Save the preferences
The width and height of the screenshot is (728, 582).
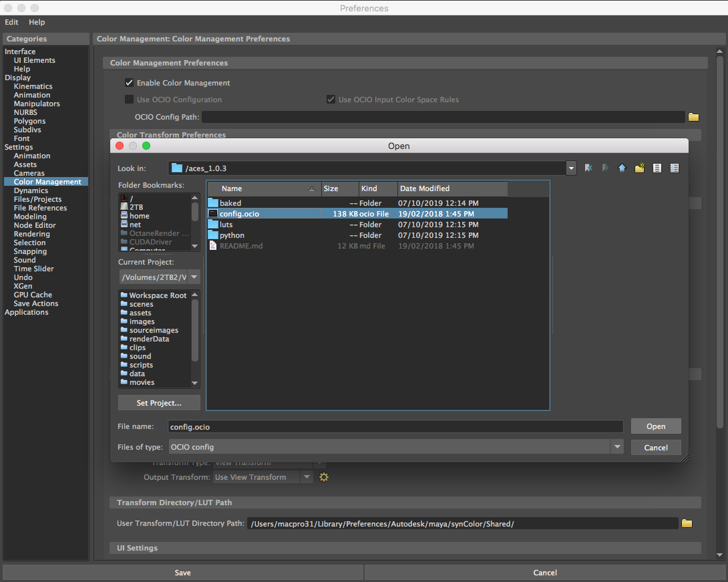(183, 573)
